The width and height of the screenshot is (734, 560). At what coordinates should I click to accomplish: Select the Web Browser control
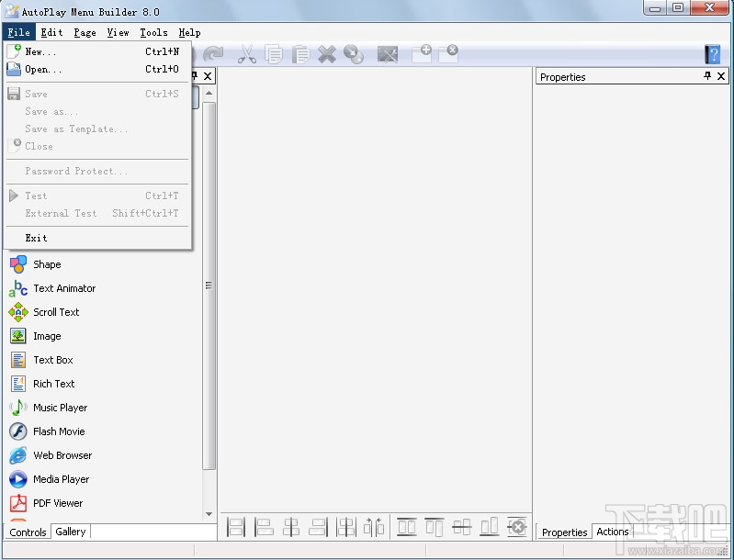tap(51, 455)
